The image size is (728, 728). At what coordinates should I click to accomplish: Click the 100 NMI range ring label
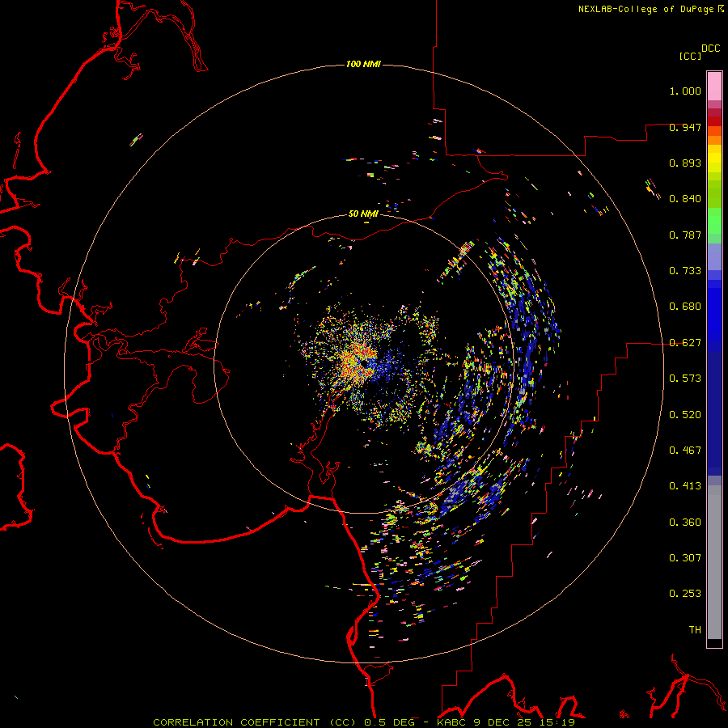(363, 64)
